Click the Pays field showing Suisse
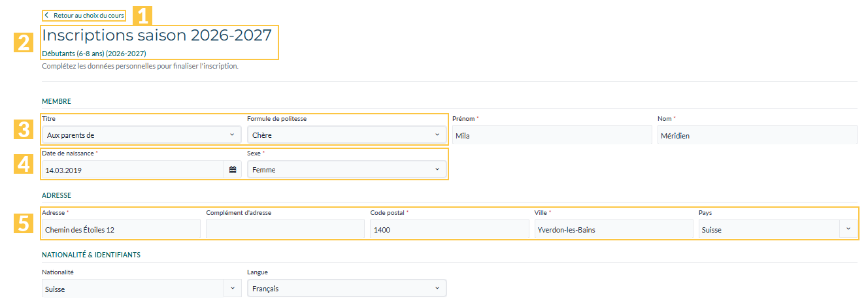This screenshot has height=307, width=868. (769, 229)
